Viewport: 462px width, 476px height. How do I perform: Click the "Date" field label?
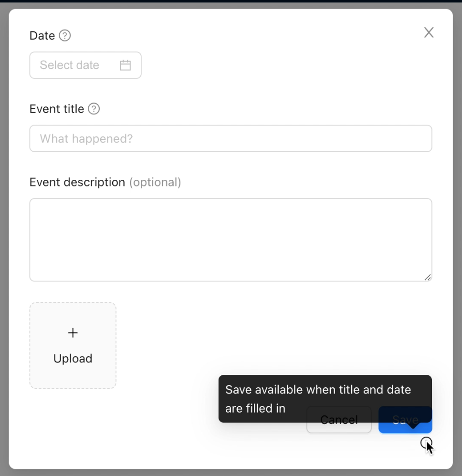[42, 36]
